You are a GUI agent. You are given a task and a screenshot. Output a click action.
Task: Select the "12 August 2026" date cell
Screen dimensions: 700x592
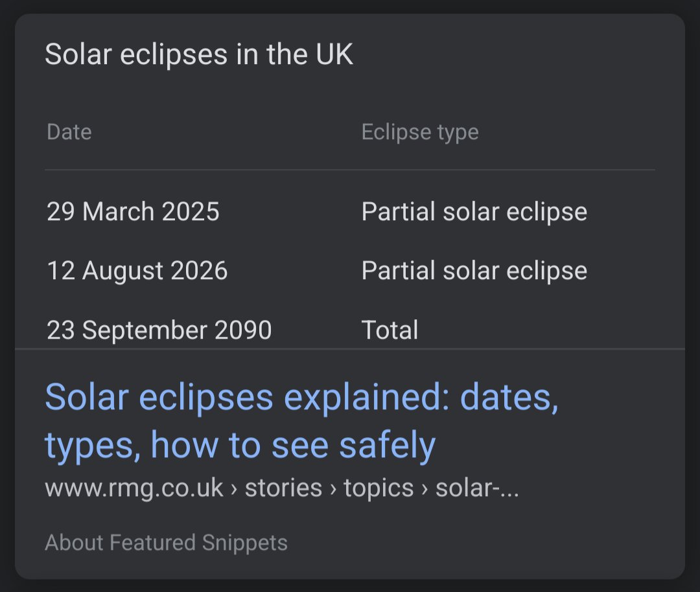click(x=137, y=271)
